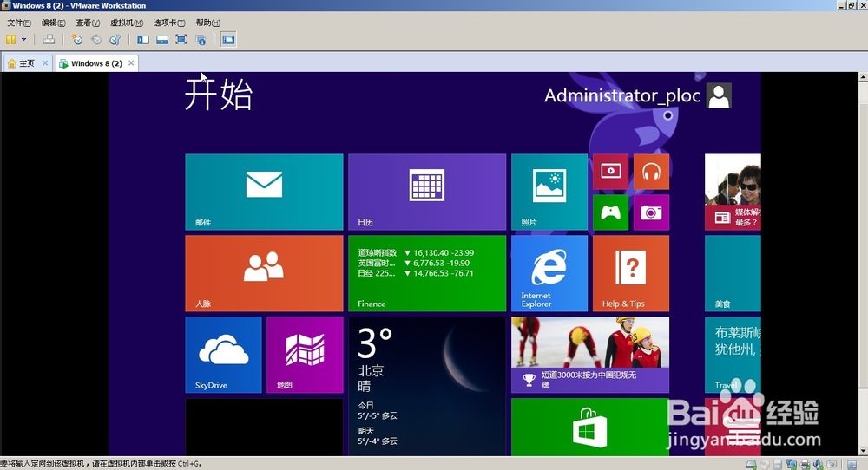
Task: Click the revert to snapshot icon
Action: [x=96, y=40]
